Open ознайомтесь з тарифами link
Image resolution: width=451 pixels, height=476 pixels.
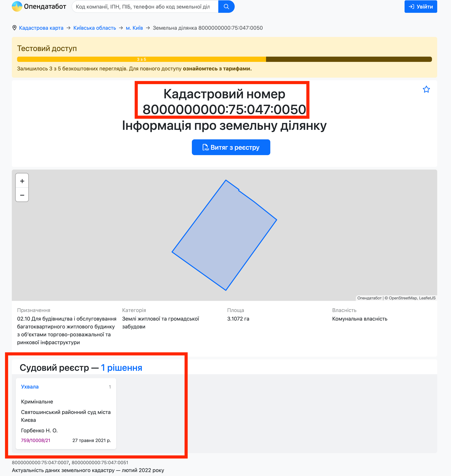point(217,68)
